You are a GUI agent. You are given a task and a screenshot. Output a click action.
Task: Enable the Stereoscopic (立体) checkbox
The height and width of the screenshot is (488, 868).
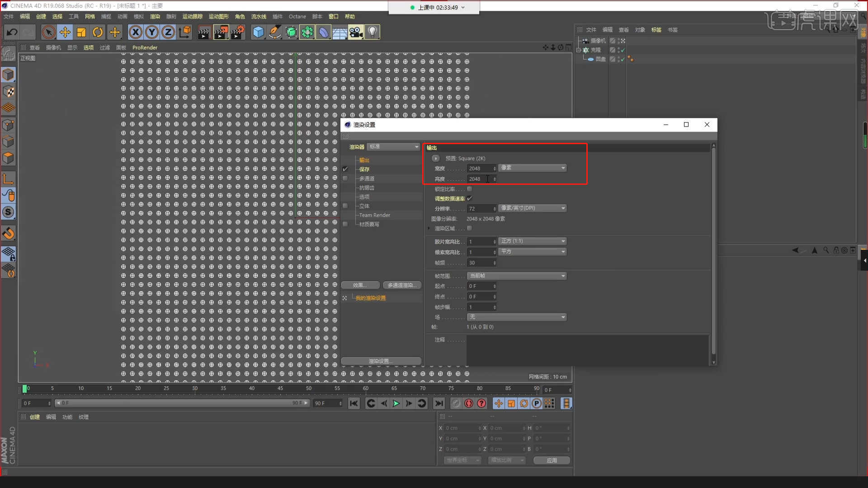click(345, 206)
